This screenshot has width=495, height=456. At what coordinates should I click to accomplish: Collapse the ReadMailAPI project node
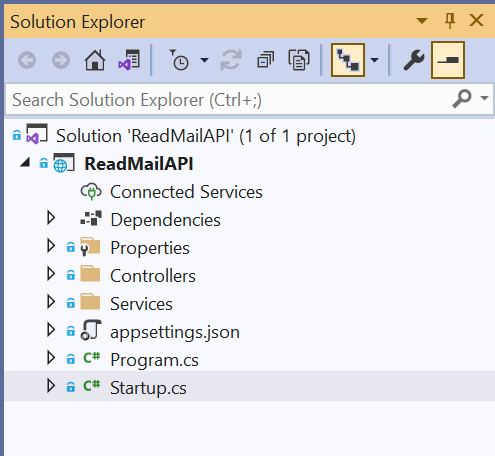pos(25,163)
